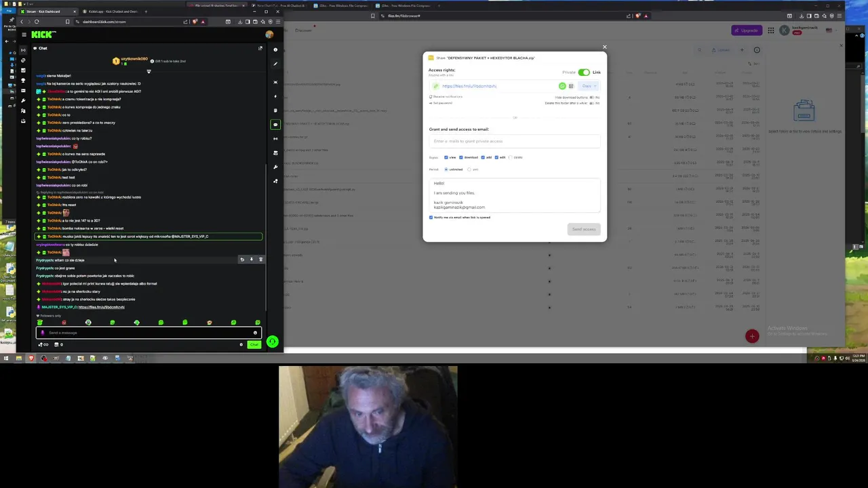Image resolution: width=868 pixels, height=488 pixels.
Task: Click the emails input field
Action: click(514, 141)
